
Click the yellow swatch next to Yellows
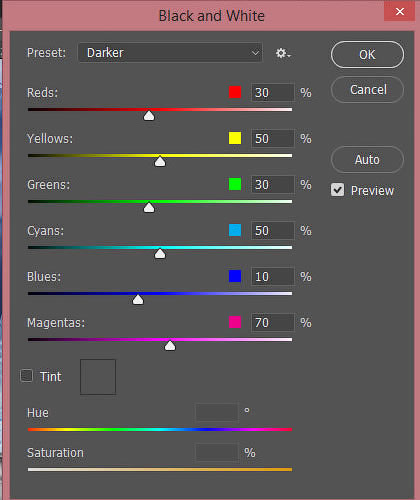235,138
